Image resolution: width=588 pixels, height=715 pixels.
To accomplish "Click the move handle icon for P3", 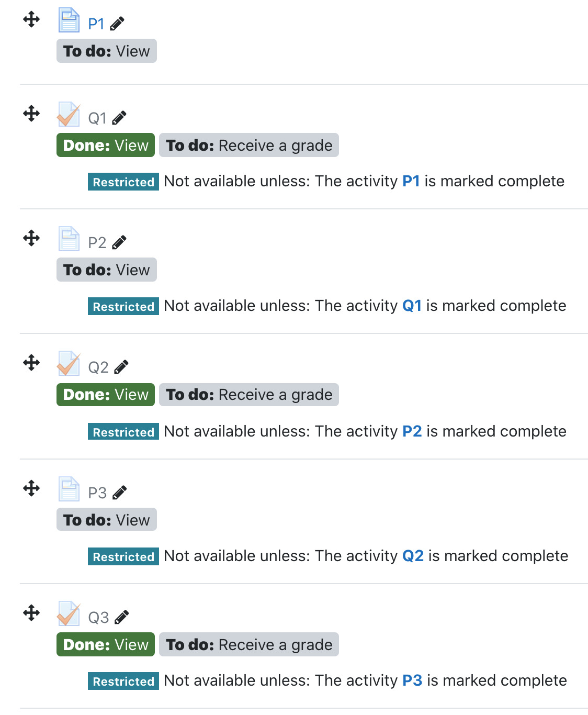I will [31, 488].
